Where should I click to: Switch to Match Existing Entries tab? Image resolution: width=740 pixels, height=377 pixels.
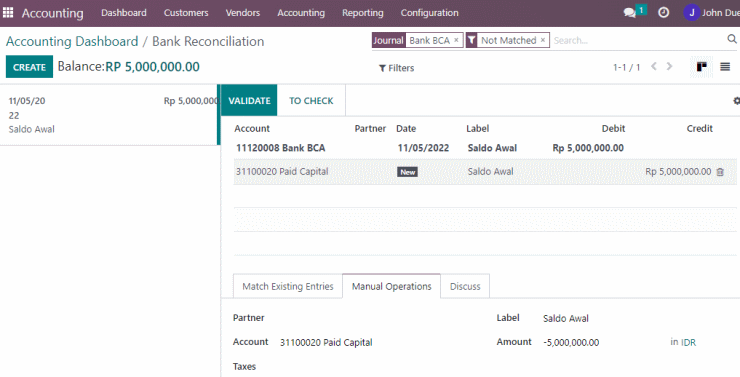(288, 286)
